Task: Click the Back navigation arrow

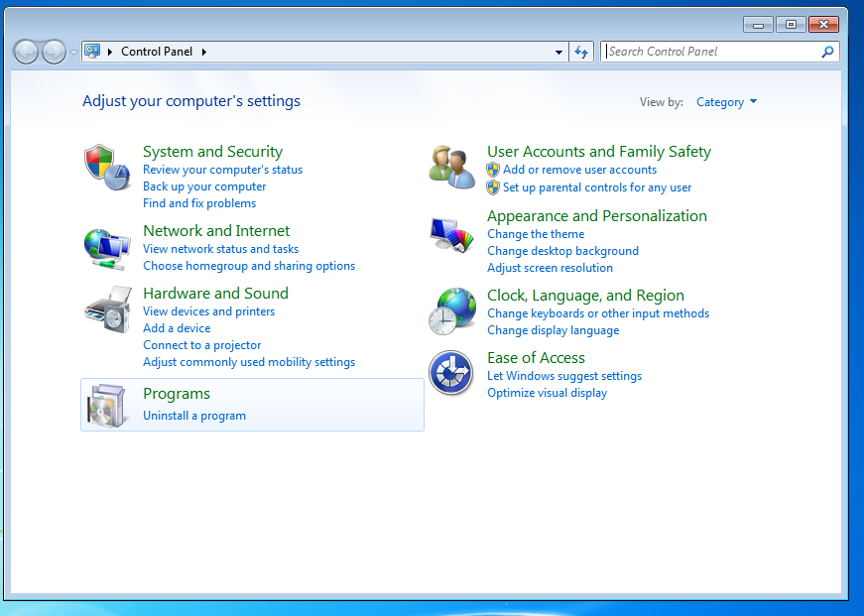Action: (26, 53)
